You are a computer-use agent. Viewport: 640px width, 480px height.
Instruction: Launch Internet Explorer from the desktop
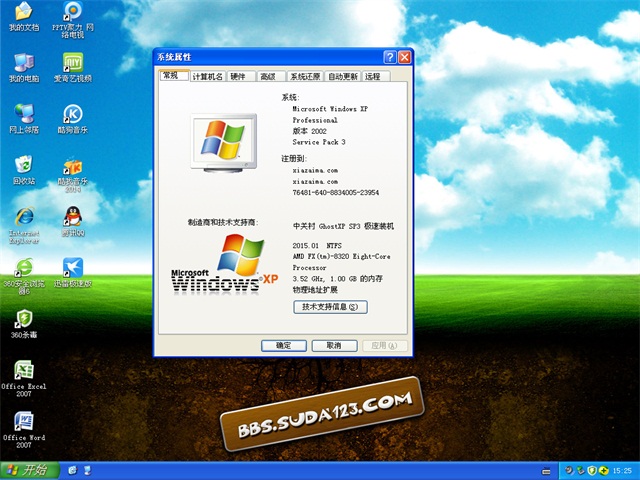click(23, 217)
